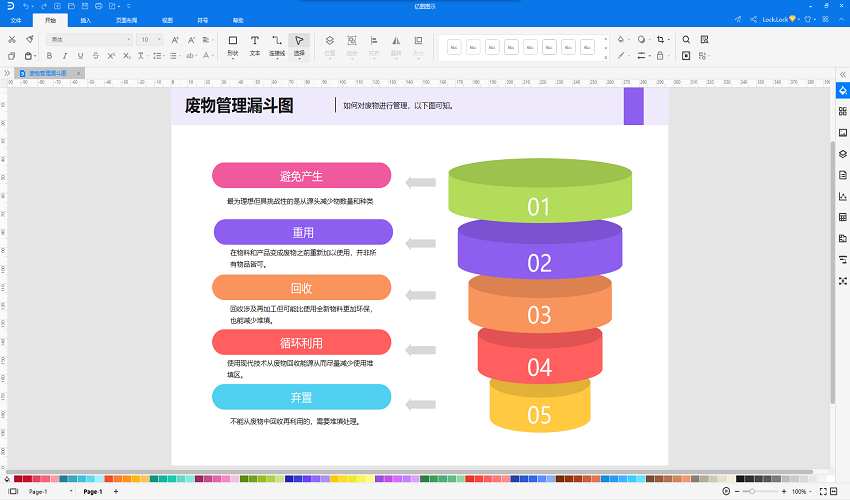Screen dimensions: 850x500
Task: Click the Undo arrow in the title bar
Action: click(x=26, y=6)
